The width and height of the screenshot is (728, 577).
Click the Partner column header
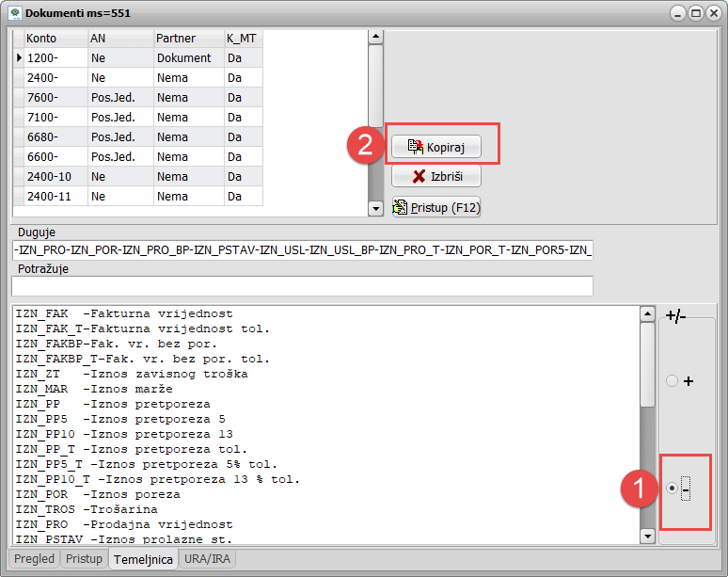(x=188, y=39)
